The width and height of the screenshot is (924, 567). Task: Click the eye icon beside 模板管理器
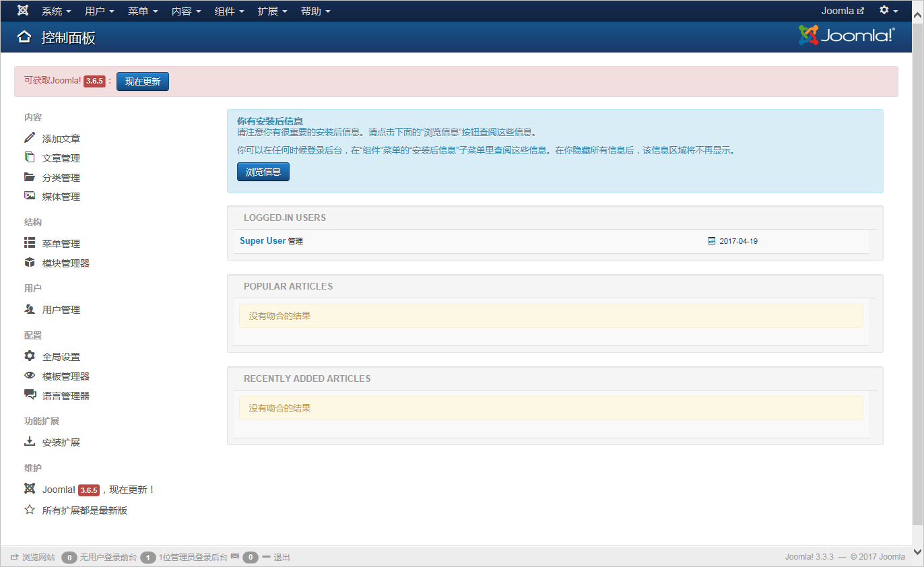point(30,375)
